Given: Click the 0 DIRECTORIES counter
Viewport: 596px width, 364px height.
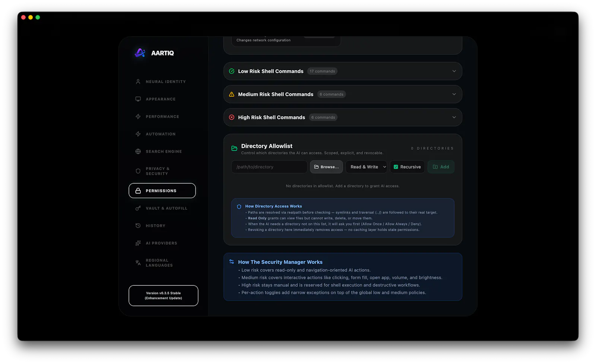Looking at the screenshot, I should pyautogui.click(x=432, y=148).
